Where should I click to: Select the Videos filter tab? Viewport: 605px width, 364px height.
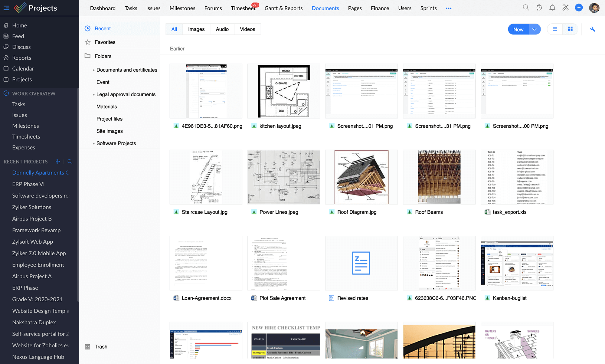tap(247, 29)
